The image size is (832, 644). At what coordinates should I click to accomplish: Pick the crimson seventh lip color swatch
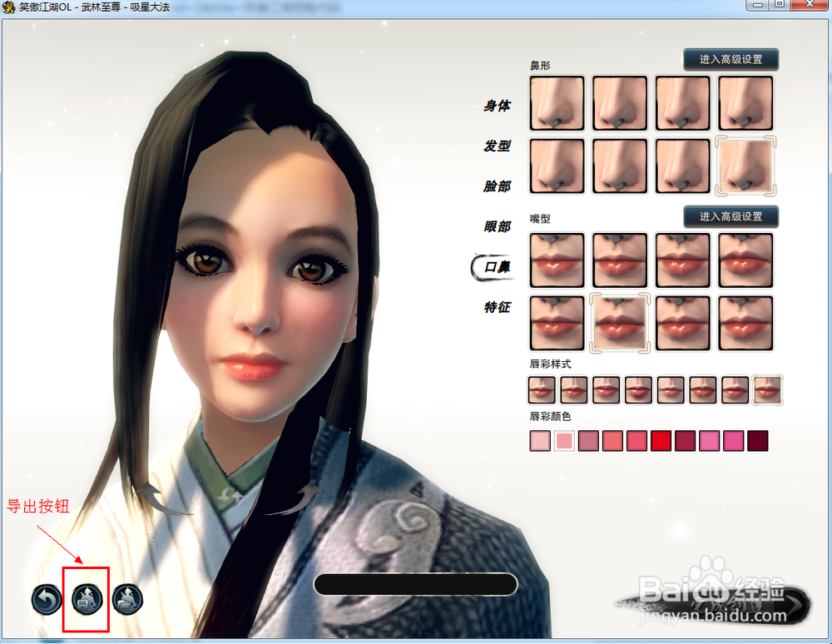(x=685, y=441)
